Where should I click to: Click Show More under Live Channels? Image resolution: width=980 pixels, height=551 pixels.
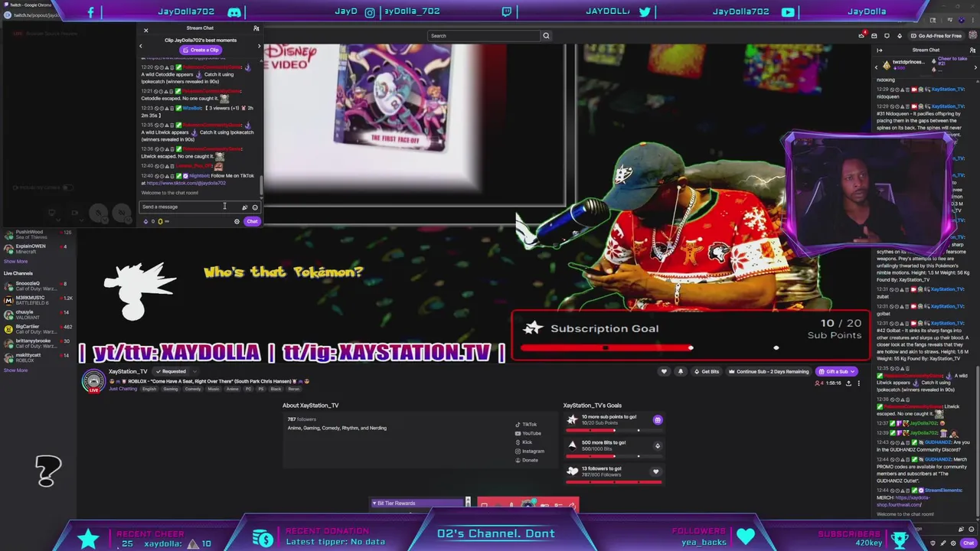15,370
